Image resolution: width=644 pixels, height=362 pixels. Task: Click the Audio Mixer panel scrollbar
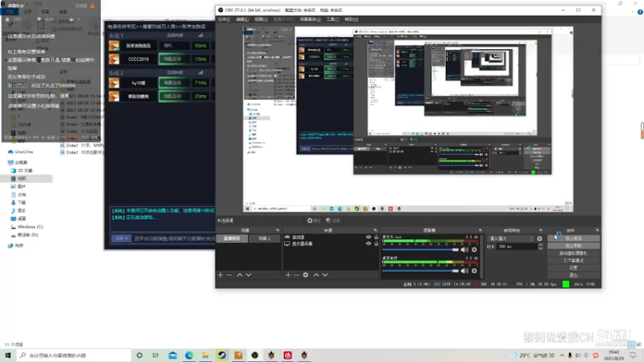tap(481, 257)
